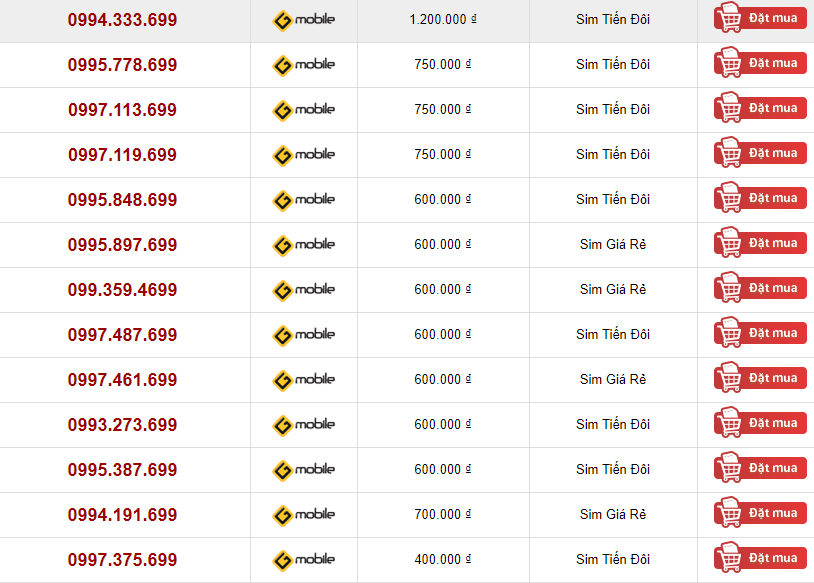Image resolution: width=814 pixels, height=583 pixels.
Task: Open the Sim Giá Rẻ link for 0995.897.699
Action: [613, 245]
